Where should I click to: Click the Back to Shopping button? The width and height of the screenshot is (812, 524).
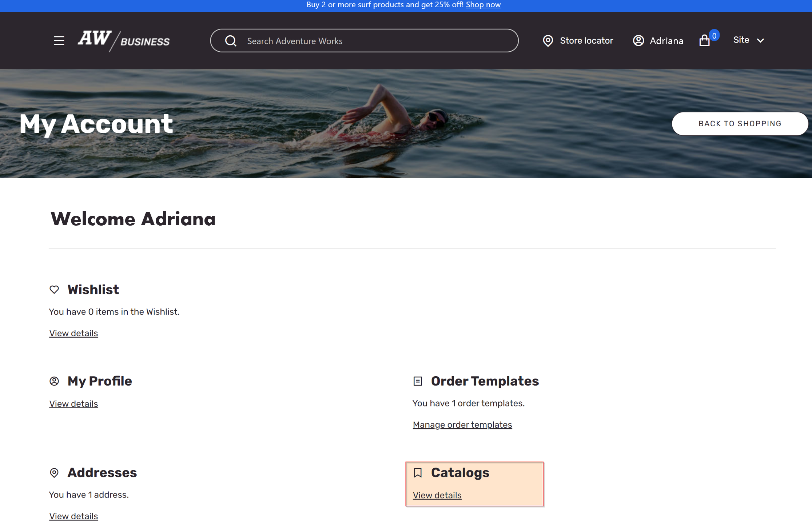[x=740, y=123]
